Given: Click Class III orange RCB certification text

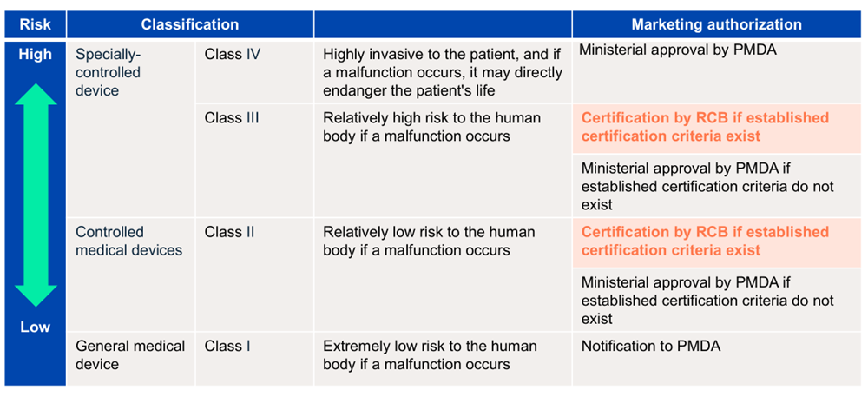Looking at the screenshot, I should click(705, 127).
